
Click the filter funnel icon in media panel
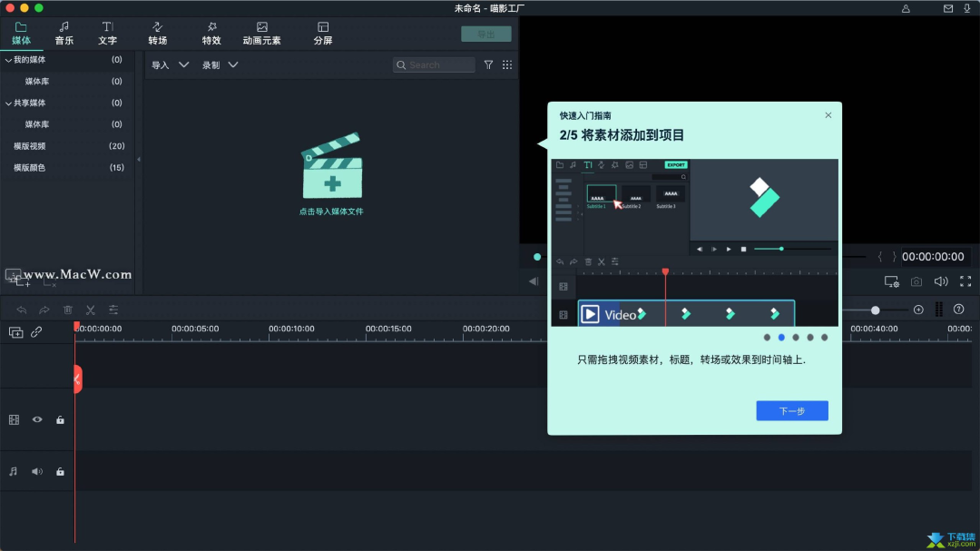click(x=488, y=64)
